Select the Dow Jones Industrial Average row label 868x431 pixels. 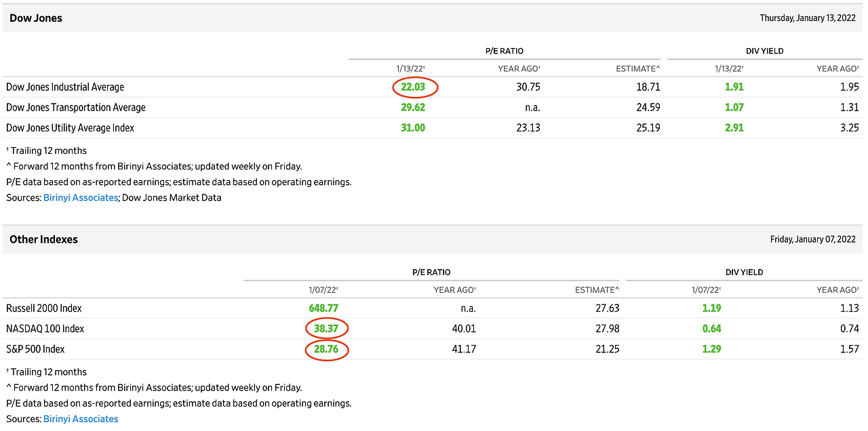point(65,87)
